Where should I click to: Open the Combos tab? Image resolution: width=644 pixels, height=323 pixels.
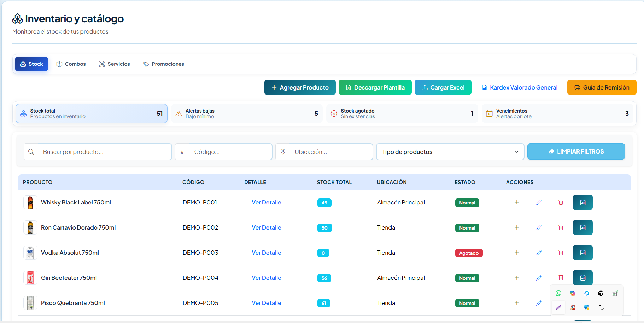click(x=71, y=64)
